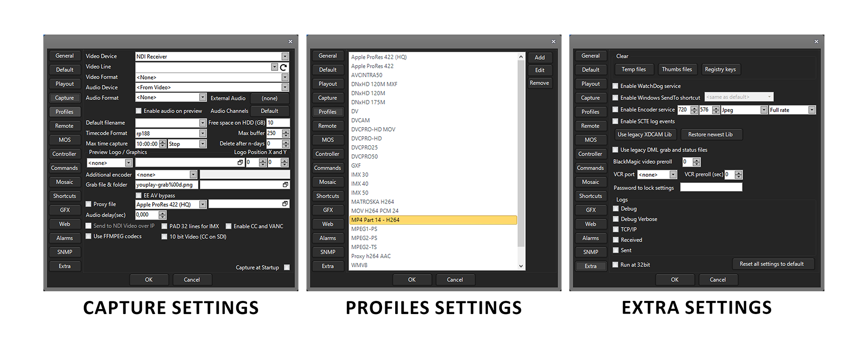The image size is (868, 362).
Task: Click the Add button for profiles
Action: click(539, 57)
